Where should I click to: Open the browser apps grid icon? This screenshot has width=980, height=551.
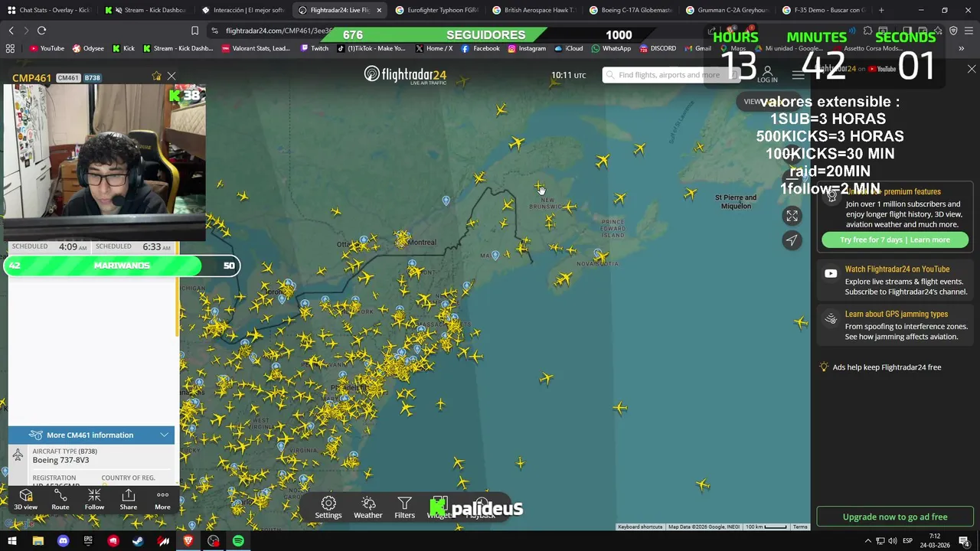click(x=10, y=48)
